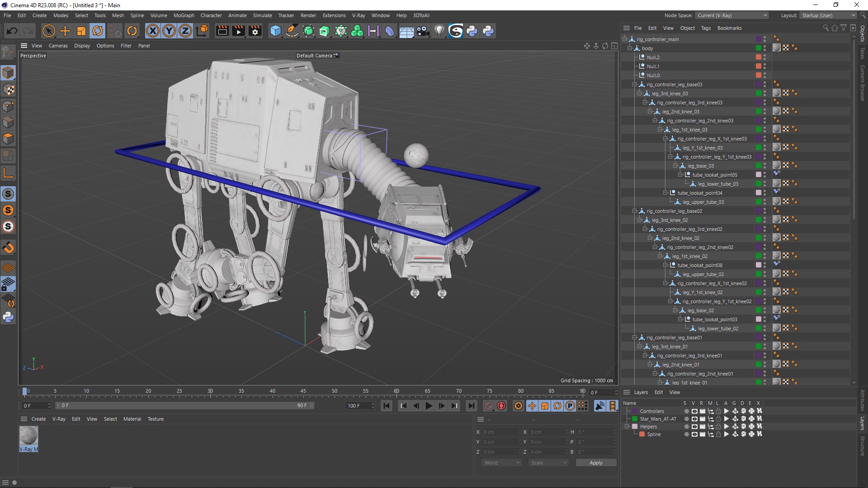Open the Simulate menu
The height and width of the screenshot is (488, 868).
coord(262,15)
